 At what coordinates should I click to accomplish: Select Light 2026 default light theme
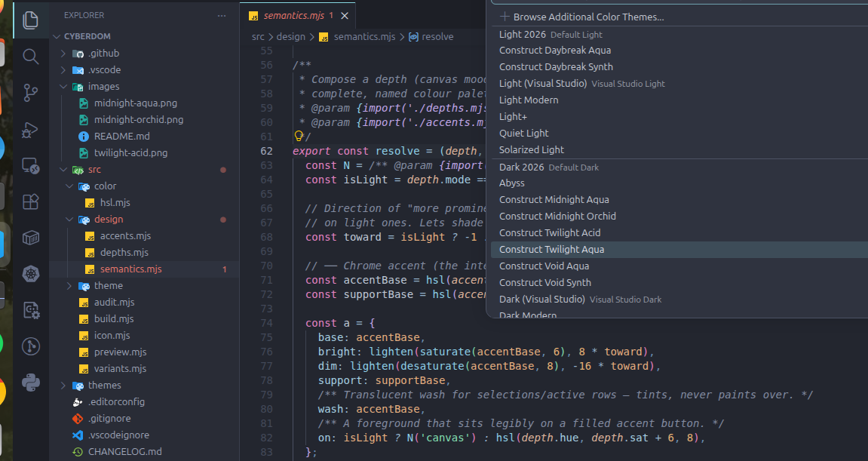point(679,35)
